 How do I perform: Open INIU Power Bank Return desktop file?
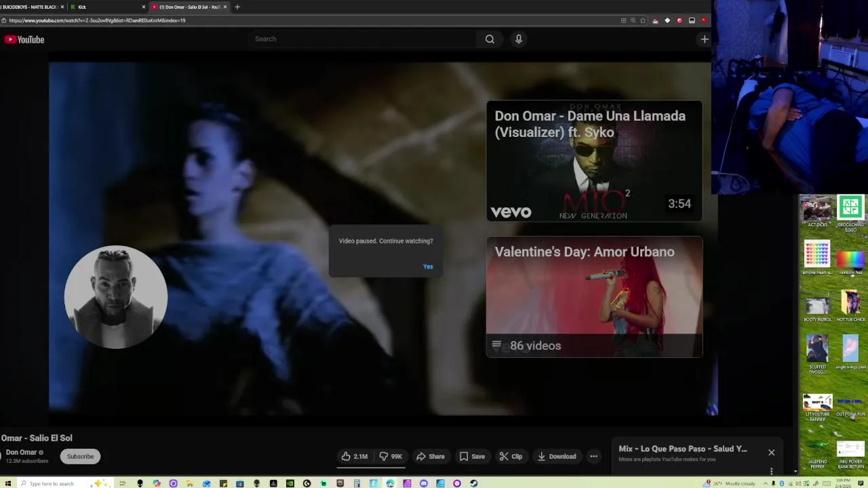point(850,454)
